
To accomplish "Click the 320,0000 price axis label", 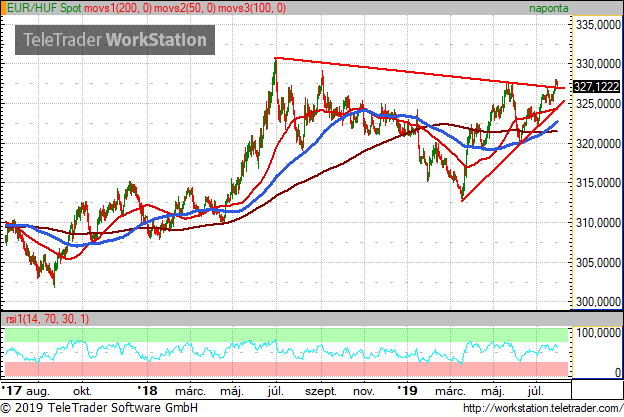I will (x=598, y=143).
